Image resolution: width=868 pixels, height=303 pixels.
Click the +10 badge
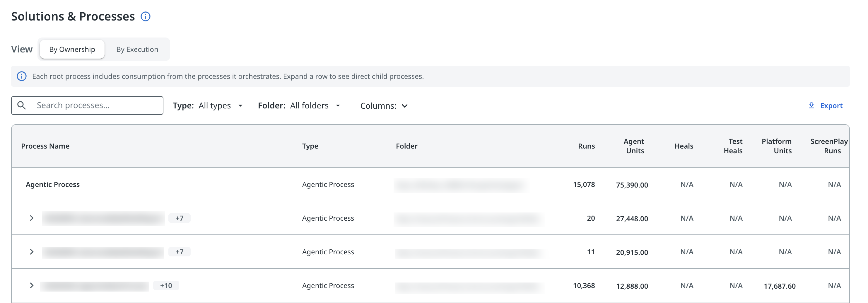166,285
